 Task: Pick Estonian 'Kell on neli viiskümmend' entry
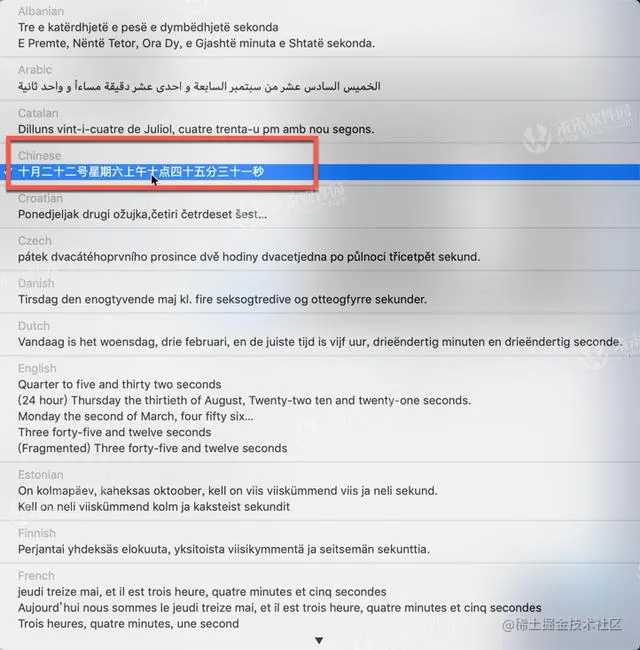(154, 507)
